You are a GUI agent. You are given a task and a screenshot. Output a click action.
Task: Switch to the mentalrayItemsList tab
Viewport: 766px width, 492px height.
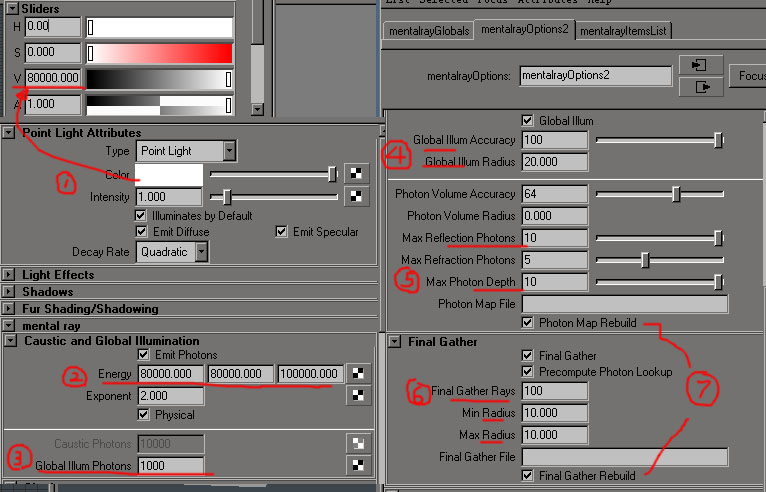click(x=623, y=31)
